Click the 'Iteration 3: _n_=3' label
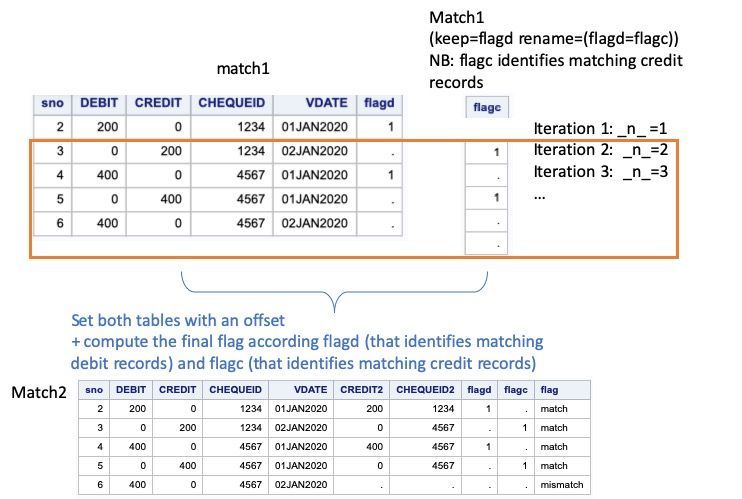742x499 pixels. point(601,171)
